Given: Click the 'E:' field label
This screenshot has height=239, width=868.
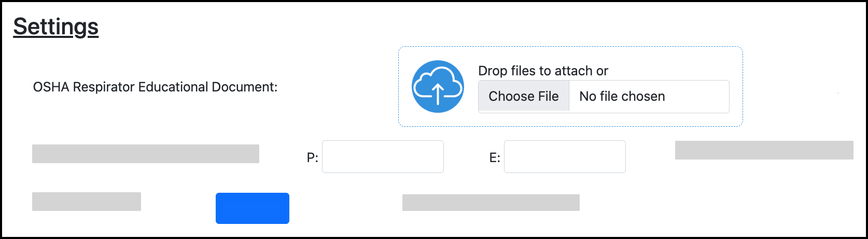Looking at the screenshot, I should click(x=495, y=157).
